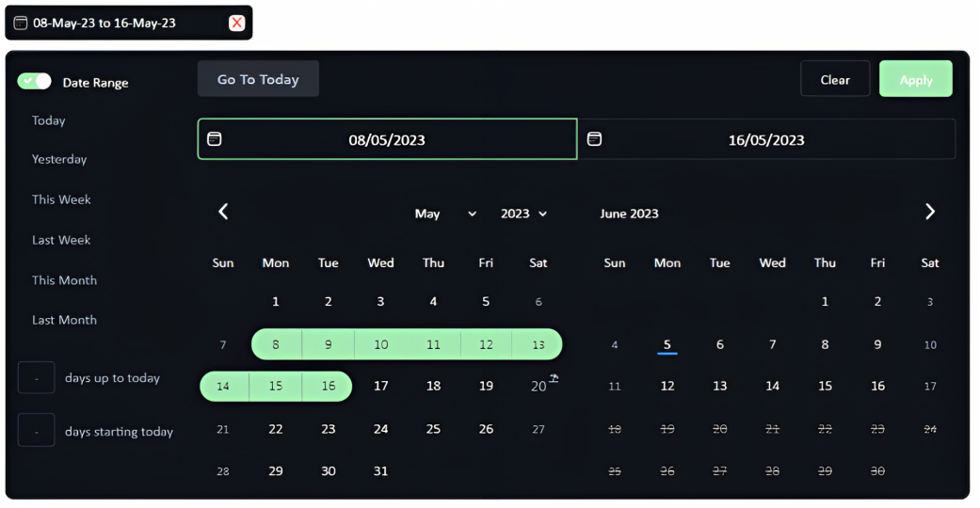Click the end date field showing 16/05/2023
Screen dimensions: 980x508
pyautogui.click(x=766, y=139)
